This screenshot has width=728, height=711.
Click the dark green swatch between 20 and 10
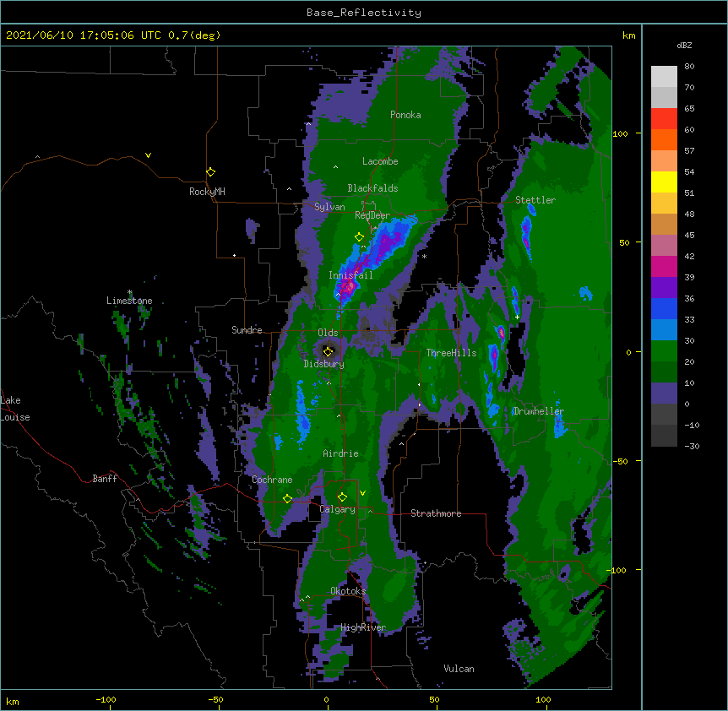click(x=664, y=372)
